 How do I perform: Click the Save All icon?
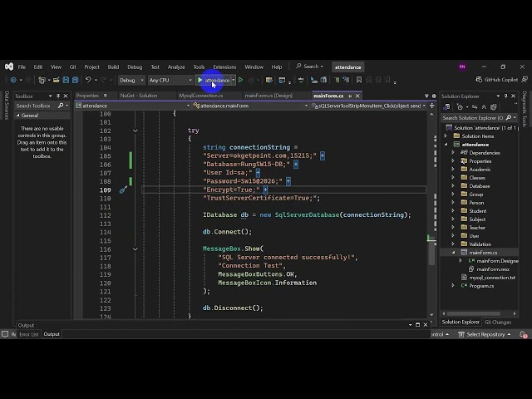76,80
